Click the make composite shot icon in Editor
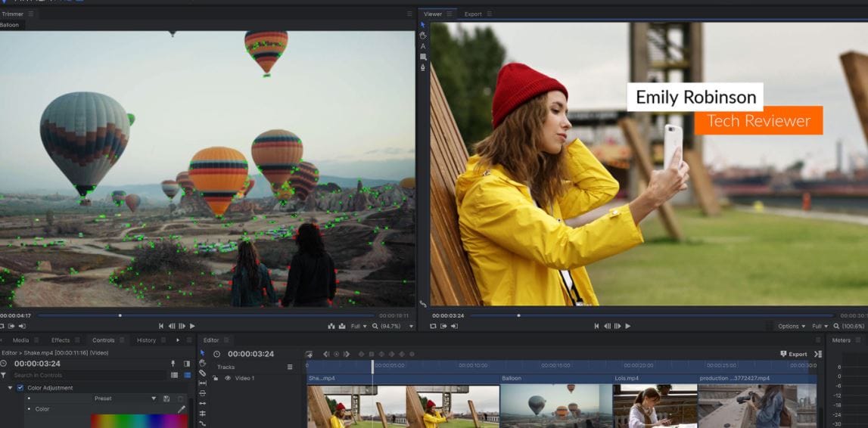Viewport: 868px width, 428px height. pos(309,354)
